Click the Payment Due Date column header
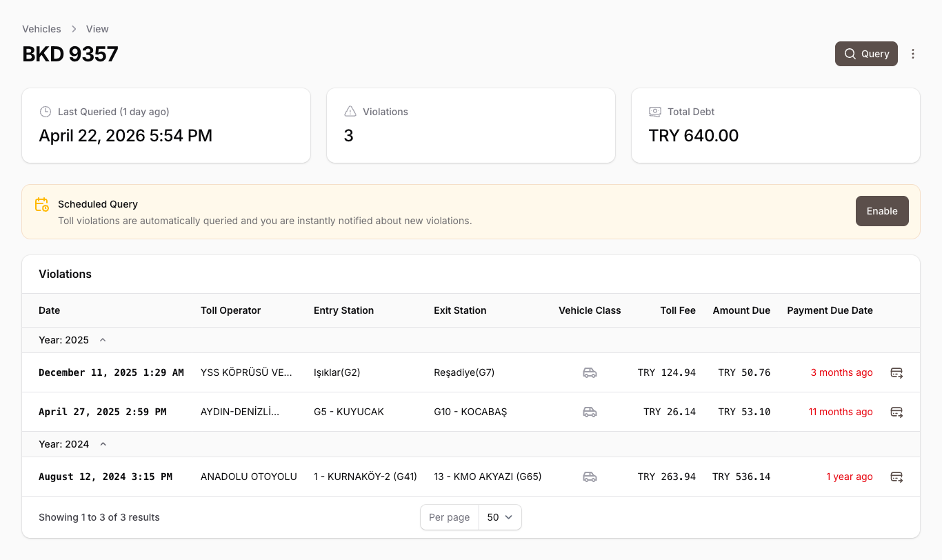This screenshot has width=942, height=560. tap(830, 310)
